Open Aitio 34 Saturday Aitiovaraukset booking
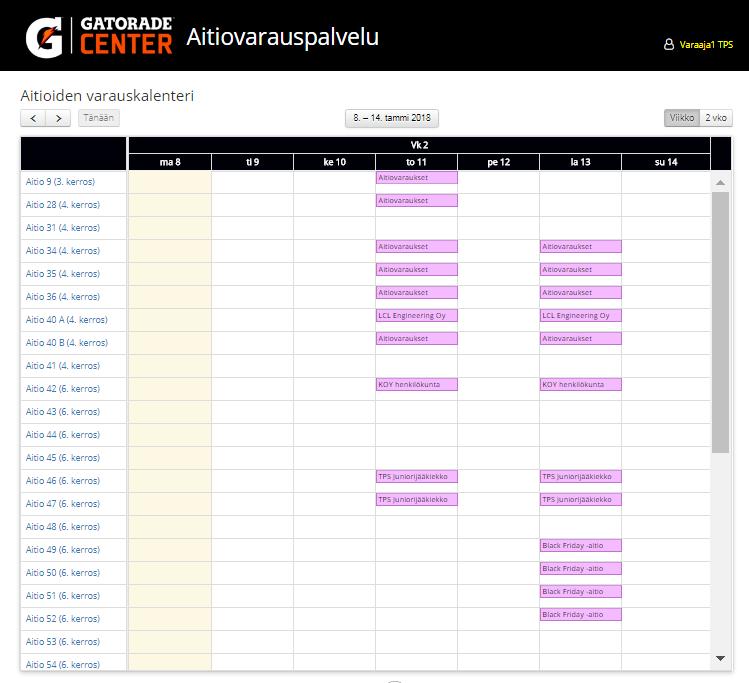 580,246
